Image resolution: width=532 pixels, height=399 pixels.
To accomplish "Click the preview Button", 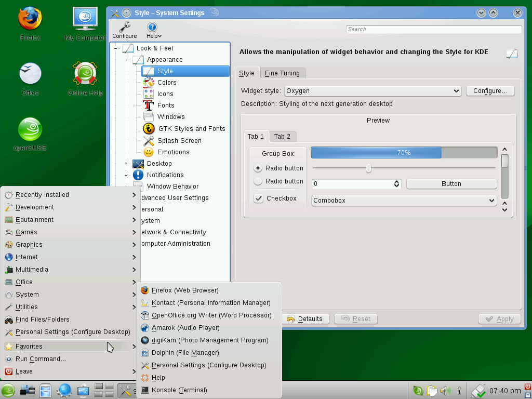I will coord(451,184).
